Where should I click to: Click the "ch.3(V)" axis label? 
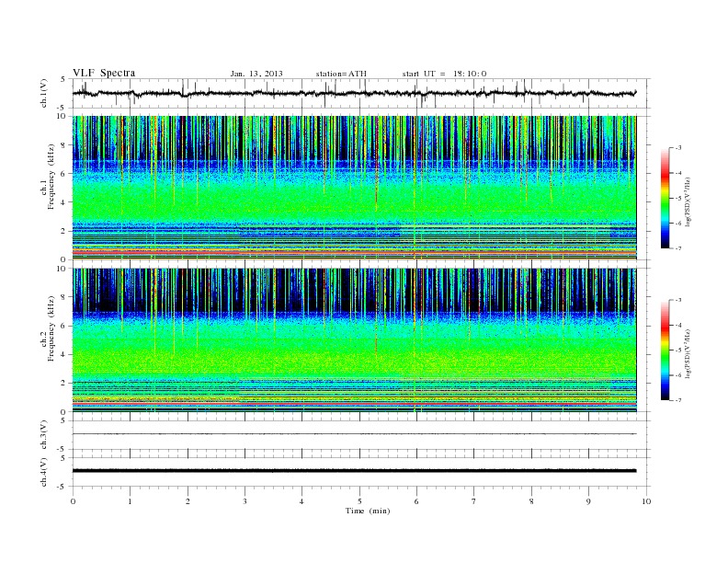(x=44, y=435)
